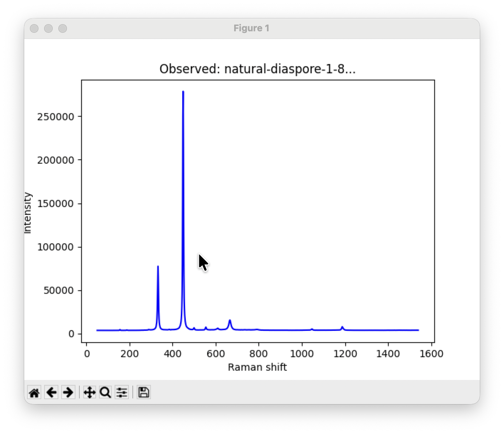The image size is (504, 434).
Task: Save the figure using the floppy disk icon
Action: click(x=143, y=392)
